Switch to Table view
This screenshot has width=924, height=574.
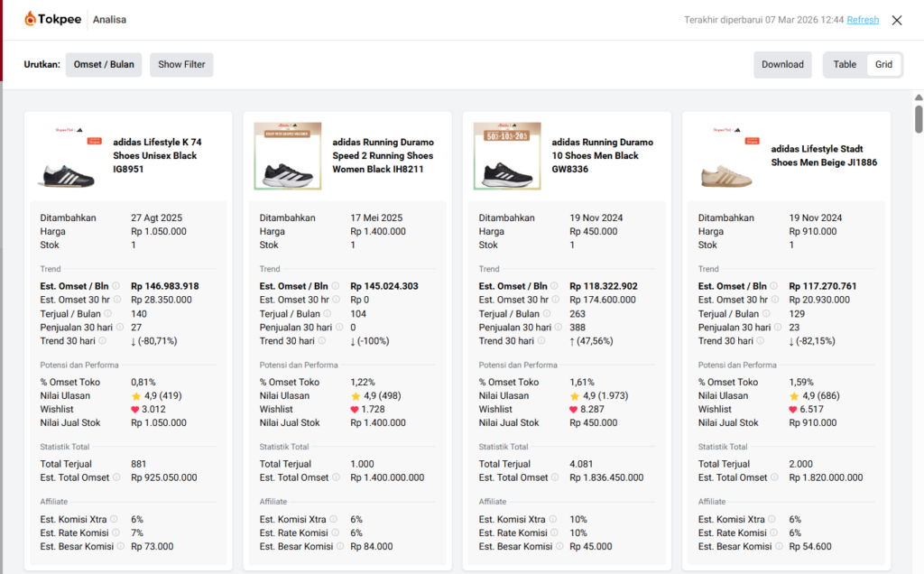845,64
